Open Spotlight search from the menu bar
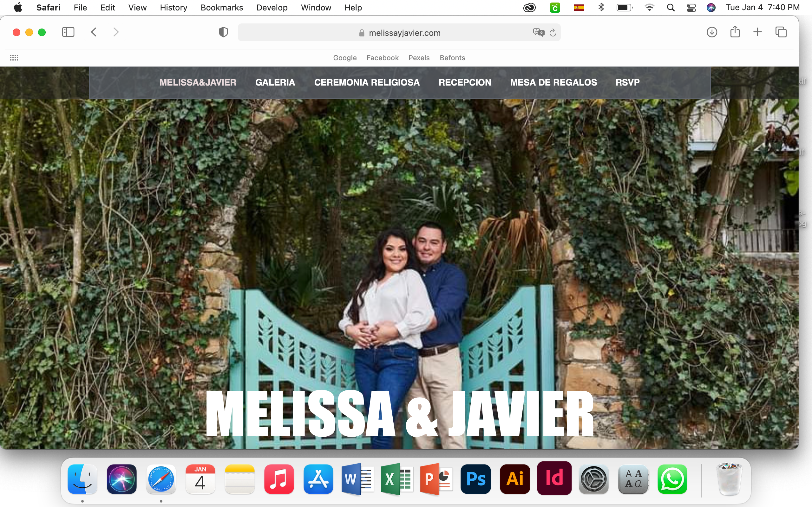Viewport: 812px width, 507px height. coord(671,7)
